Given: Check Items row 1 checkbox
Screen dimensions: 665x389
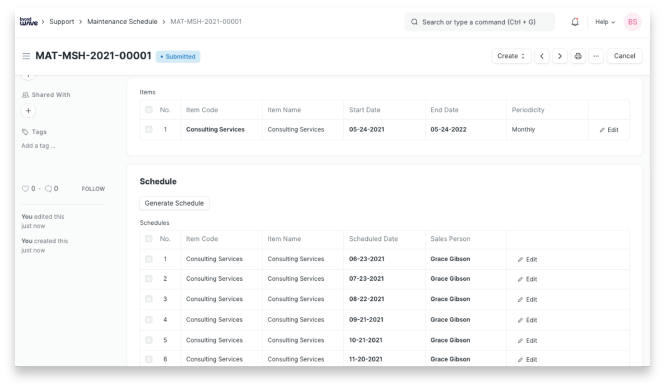Looking at the screenshot, I should point(148,129).
